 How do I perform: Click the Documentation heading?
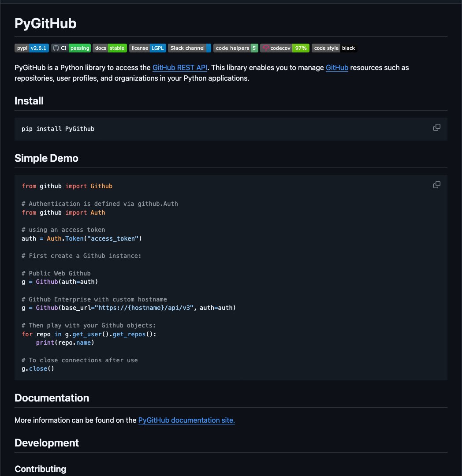[52, 398]
